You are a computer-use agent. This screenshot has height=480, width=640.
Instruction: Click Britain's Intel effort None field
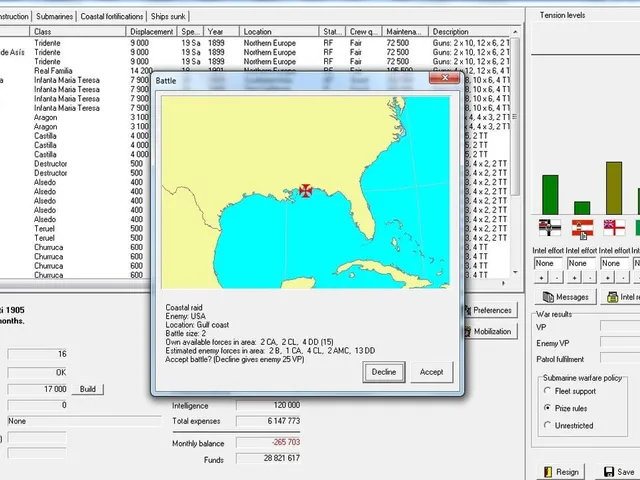click(614, 263)
